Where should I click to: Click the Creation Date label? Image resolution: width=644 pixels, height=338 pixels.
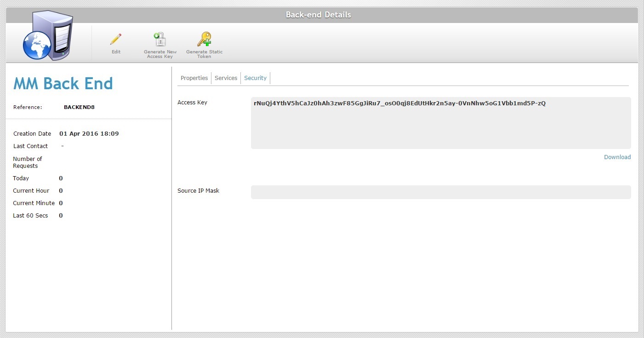32,134
